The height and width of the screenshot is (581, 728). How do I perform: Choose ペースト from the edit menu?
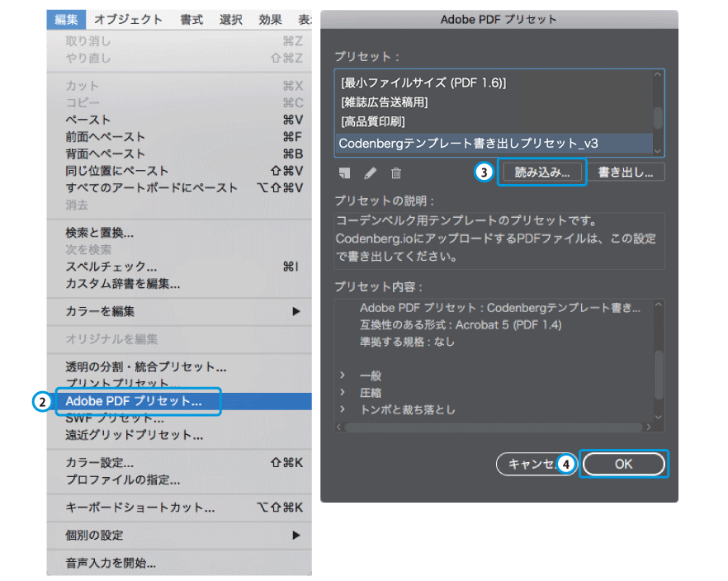click(x=179, y=120)
